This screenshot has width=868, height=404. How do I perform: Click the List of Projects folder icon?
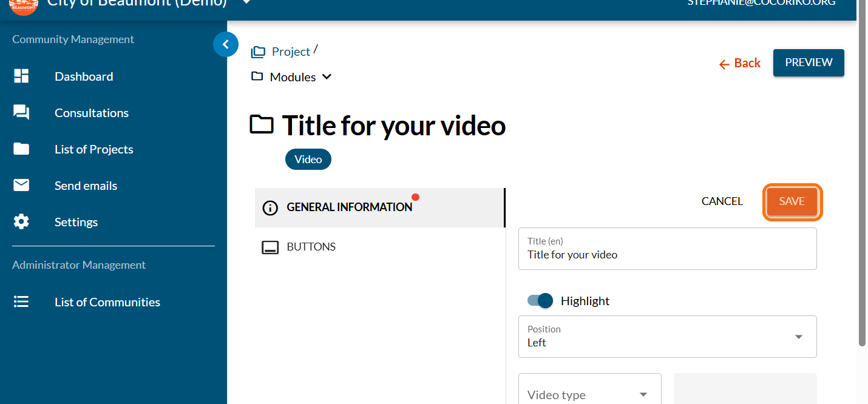(x=21, y=149)
